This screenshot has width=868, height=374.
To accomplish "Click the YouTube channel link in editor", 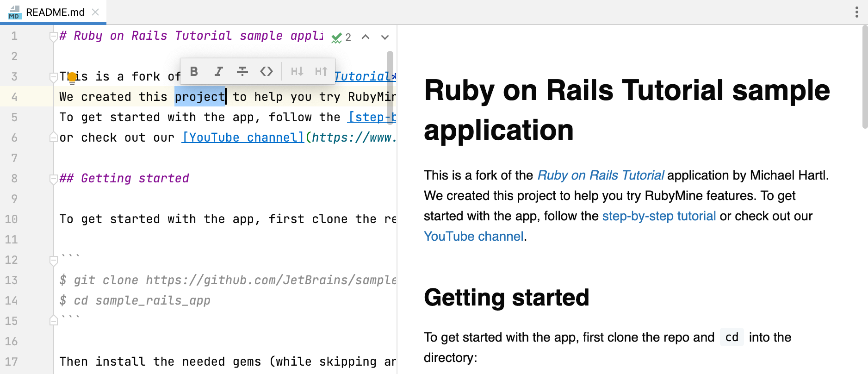I will tap(243, 138).
